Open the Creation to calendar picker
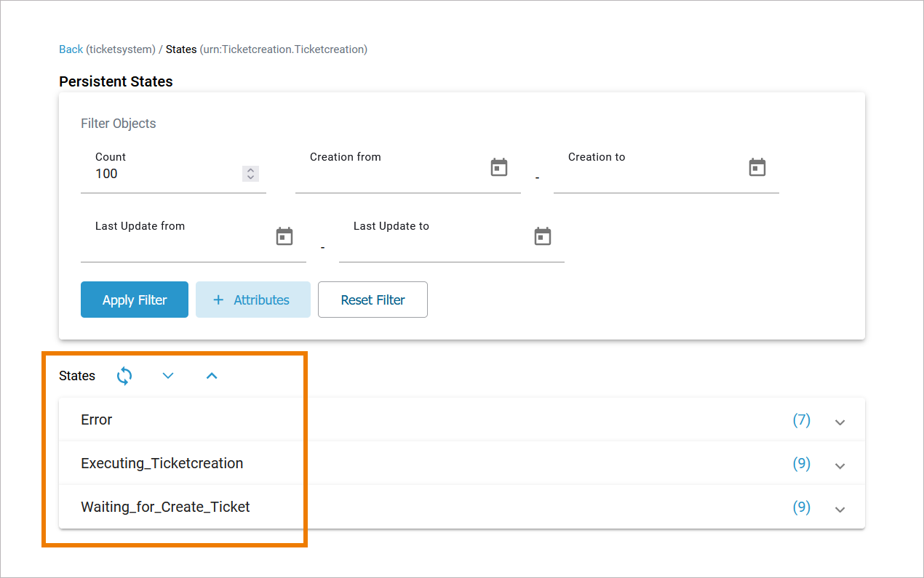 pyautogui.click(x=757, y=167)
